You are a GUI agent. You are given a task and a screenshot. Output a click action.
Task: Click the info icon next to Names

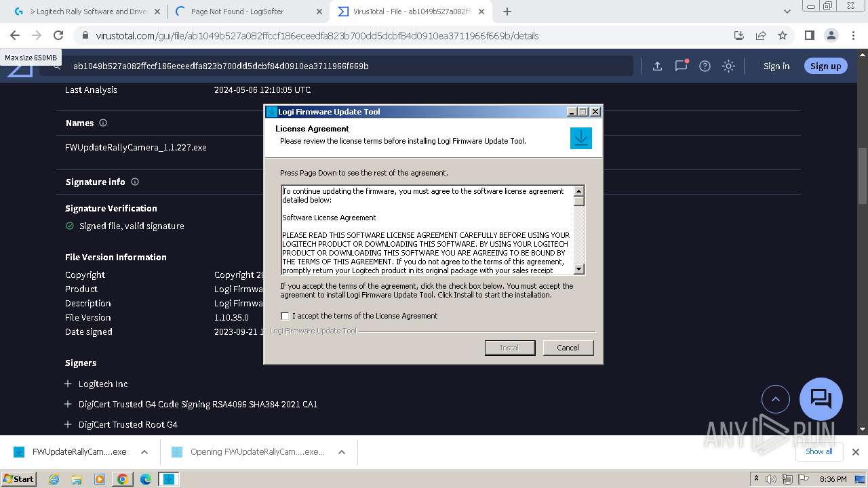[x=103, y=123]
